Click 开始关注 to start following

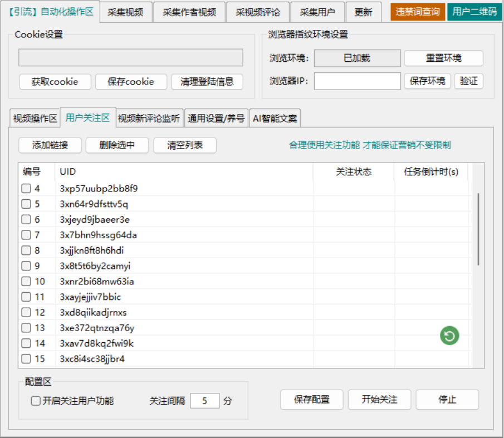(x=379, y=400)
